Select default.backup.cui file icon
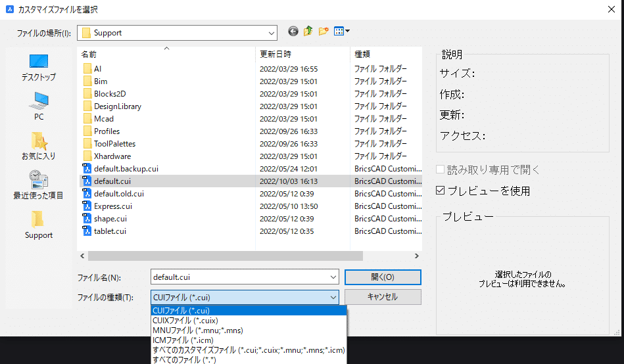624x364 pixels. tap(87, 169)
